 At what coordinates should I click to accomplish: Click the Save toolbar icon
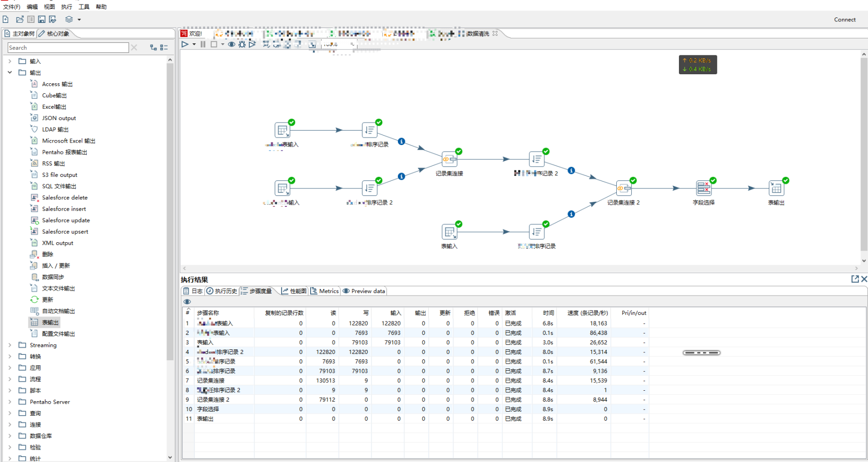(42, 19)
